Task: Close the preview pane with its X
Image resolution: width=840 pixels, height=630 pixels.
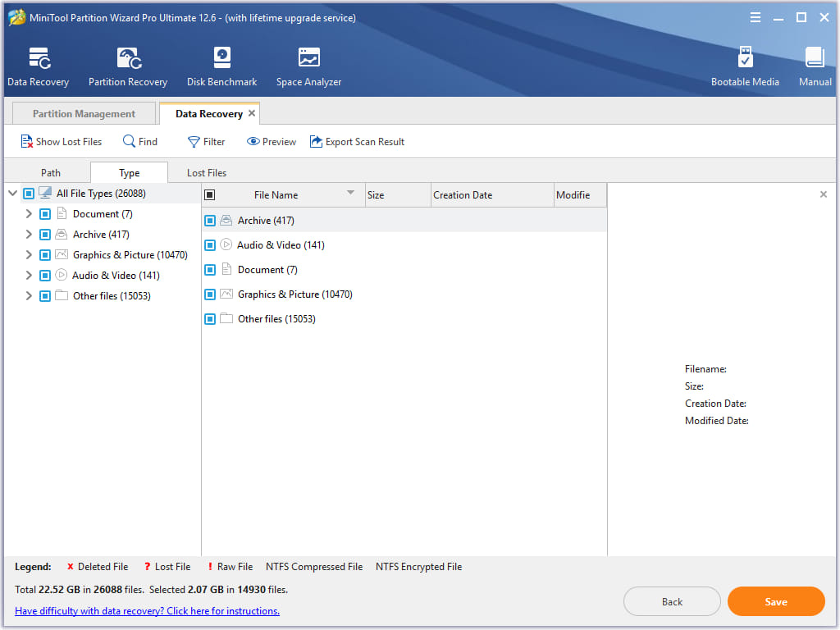Action: coord(824,194)
